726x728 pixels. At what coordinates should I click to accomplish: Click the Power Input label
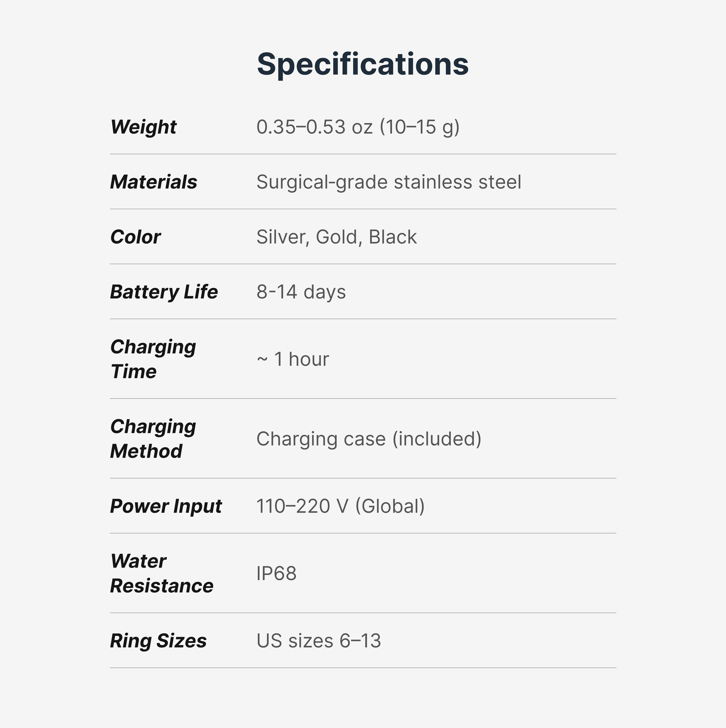point(166,506)
